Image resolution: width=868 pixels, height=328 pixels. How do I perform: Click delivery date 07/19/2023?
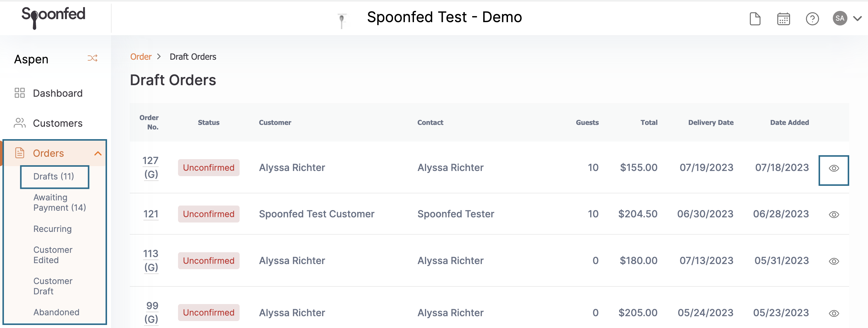[x=706, y=167]
